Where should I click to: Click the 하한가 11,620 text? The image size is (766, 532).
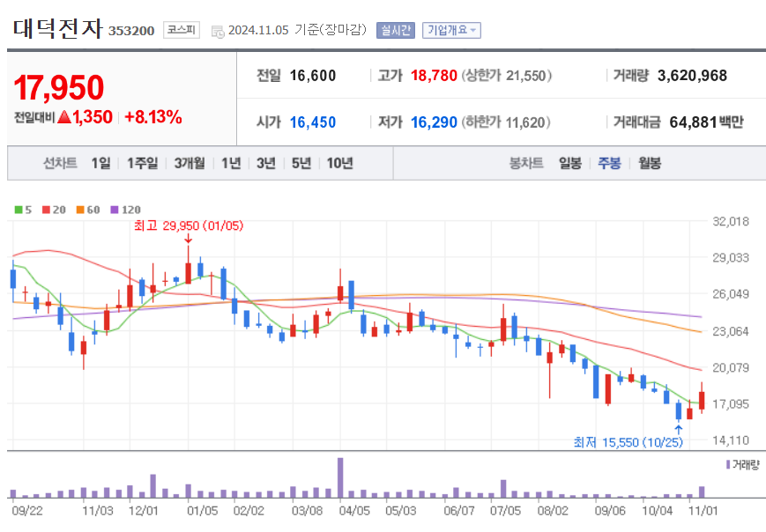tap(506, 122)
